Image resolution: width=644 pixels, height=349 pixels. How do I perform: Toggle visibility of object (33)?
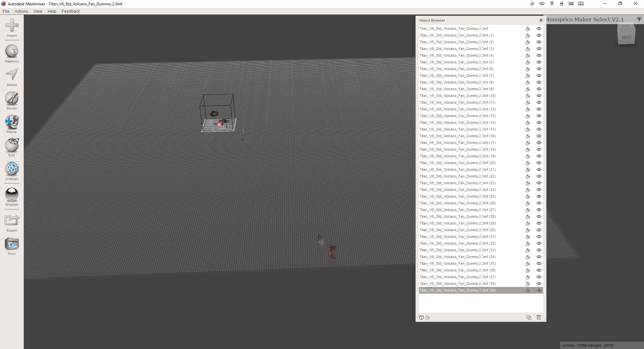pyautogui.click(x=539, y=250)
